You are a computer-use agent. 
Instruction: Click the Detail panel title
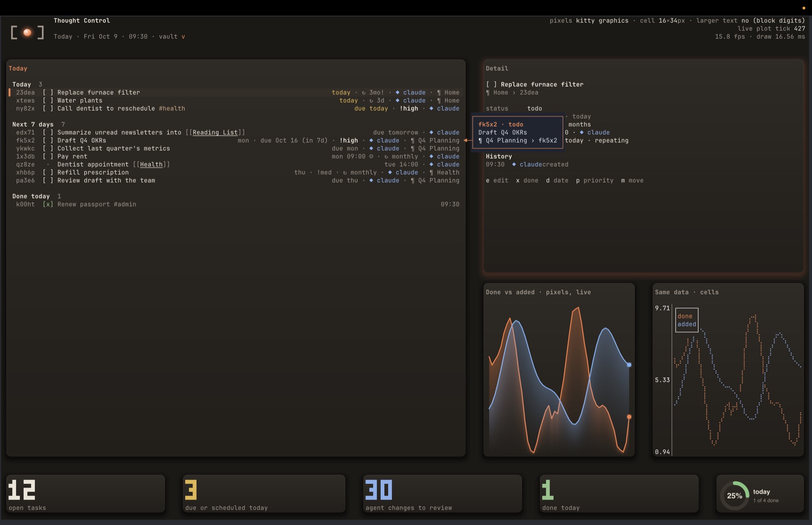point(497,69)
